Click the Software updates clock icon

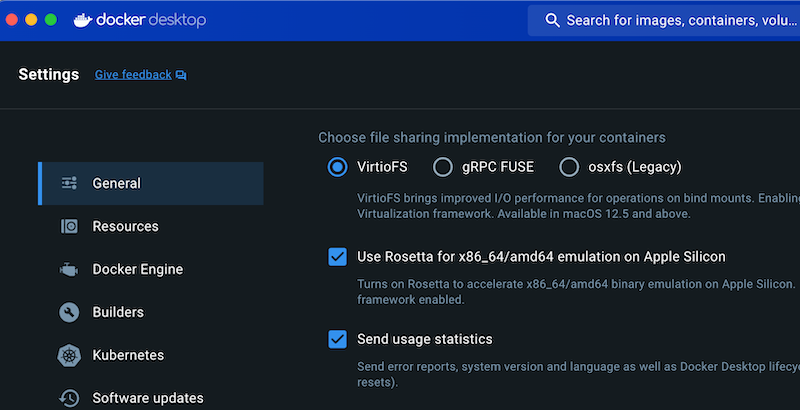pos(69,398)
